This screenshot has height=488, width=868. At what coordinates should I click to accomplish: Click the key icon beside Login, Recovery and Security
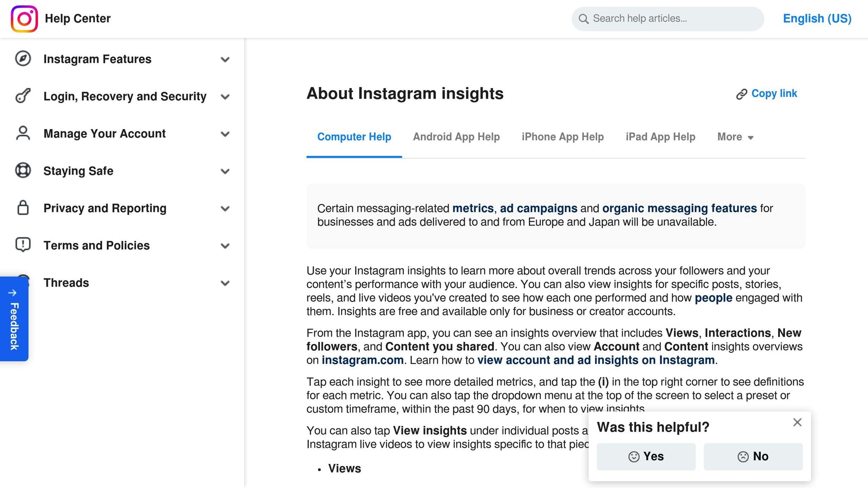pos(22,96)
